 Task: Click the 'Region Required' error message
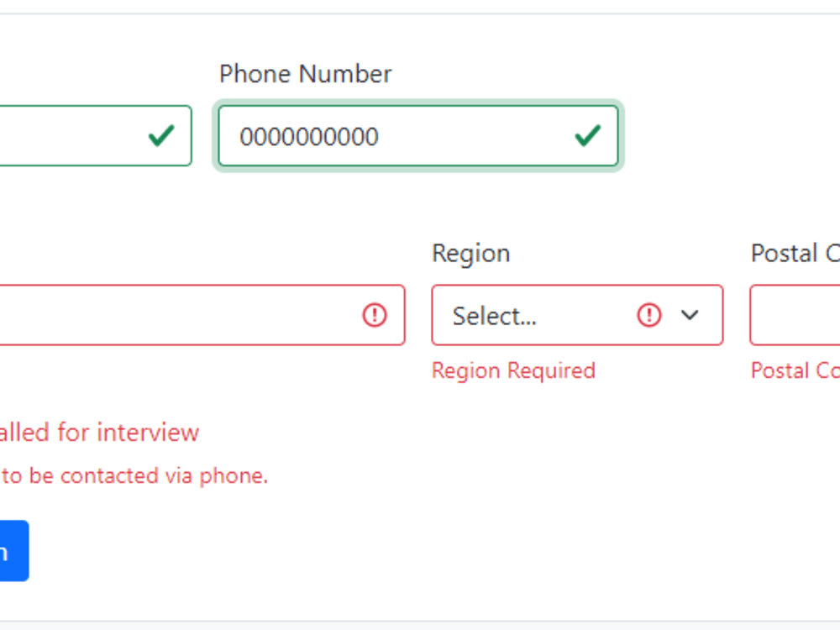coord(513,370)
